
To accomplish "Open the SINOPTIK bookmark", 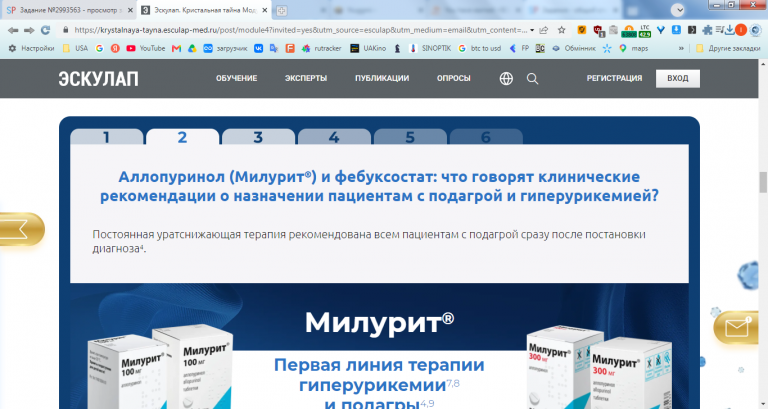I will click(x=430, y=48).
